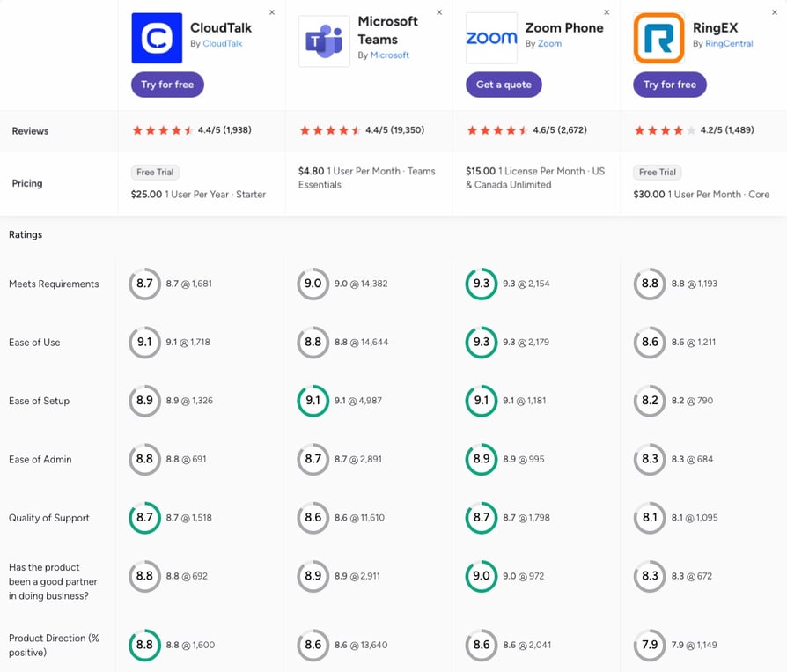Click RingEX's Ease of Setup 8.2 circle
Viewport: 787px width, 672px height.
[650, 401]
